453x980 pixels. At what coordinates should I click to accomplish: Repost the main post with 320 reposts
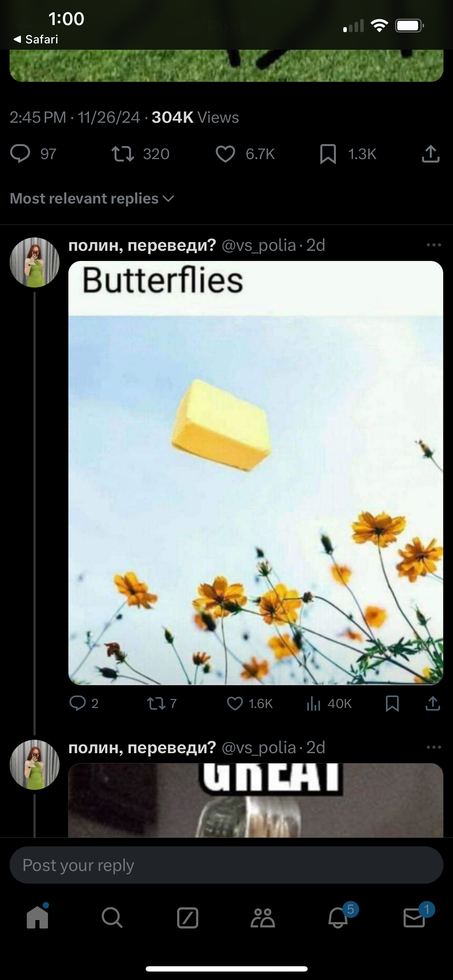(122, 154)
